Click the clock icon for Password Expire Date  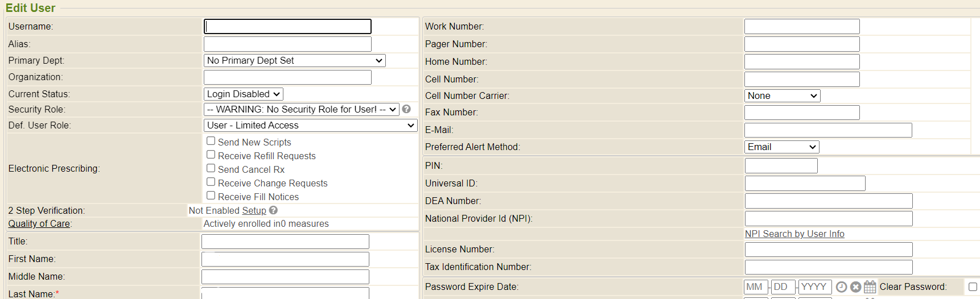pos(841,287)
